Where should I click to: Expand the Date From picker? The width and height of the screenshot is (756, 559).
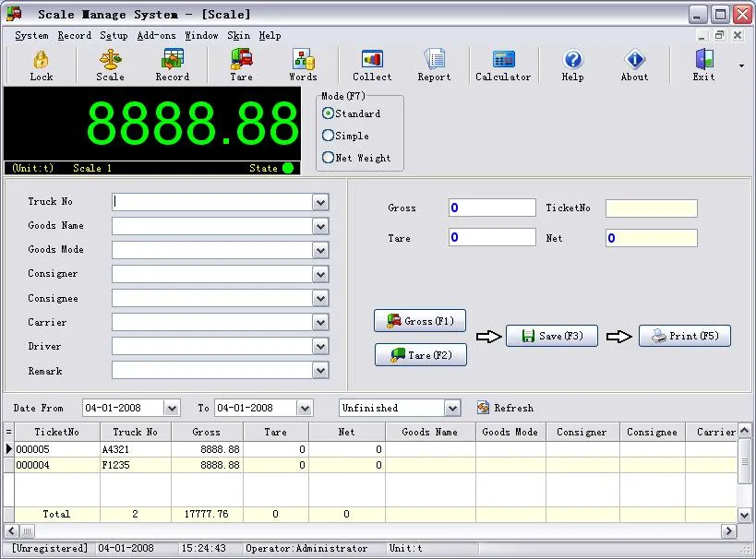171,408
